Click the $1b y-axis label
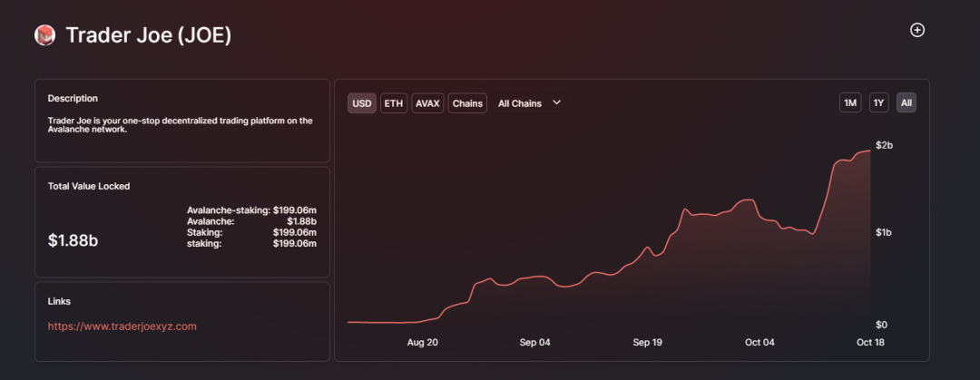The image size is (980, 380). (885, 232)
